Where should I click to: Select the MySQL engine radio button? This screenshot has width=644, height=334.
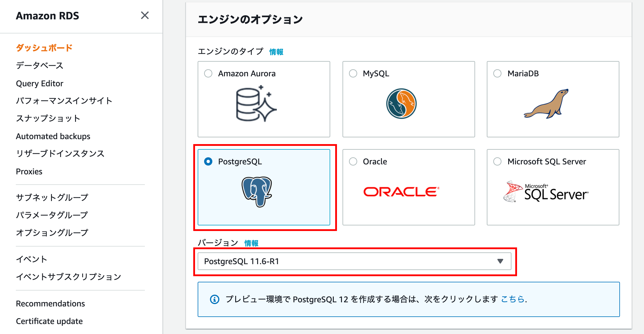tap(353, 73)
